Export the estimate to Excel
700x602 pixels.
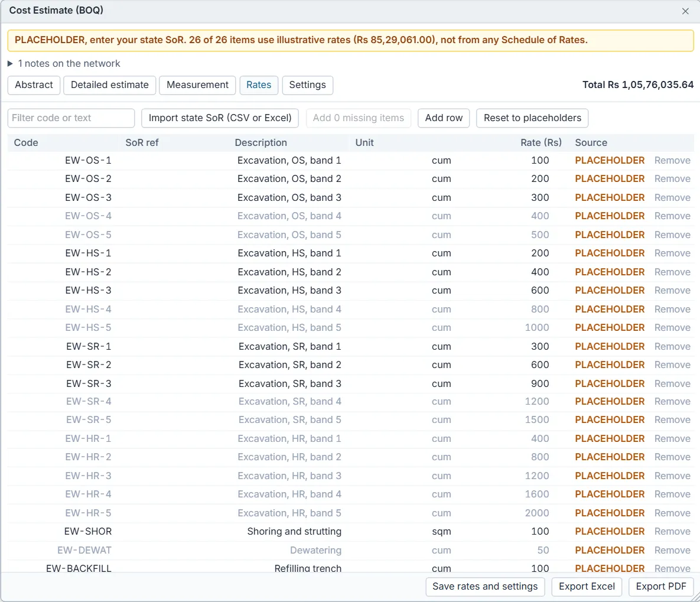pos(587,587)
